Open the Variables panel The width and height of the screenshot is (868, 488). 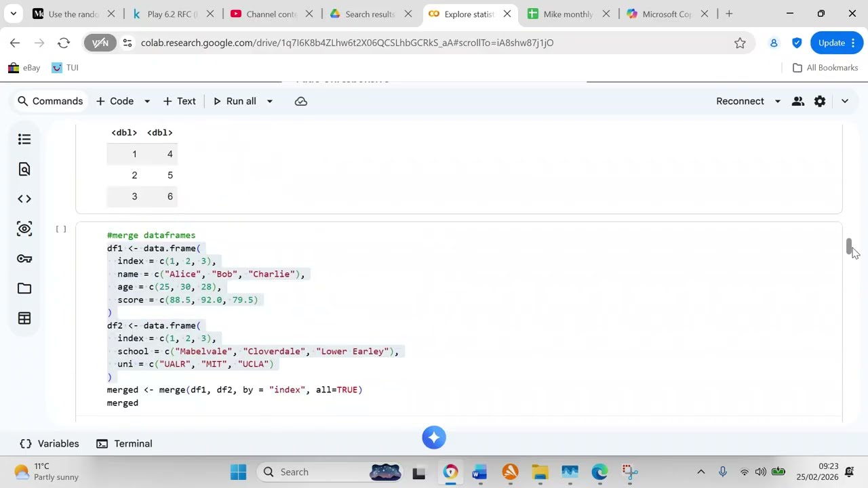[x=50, y=443]
